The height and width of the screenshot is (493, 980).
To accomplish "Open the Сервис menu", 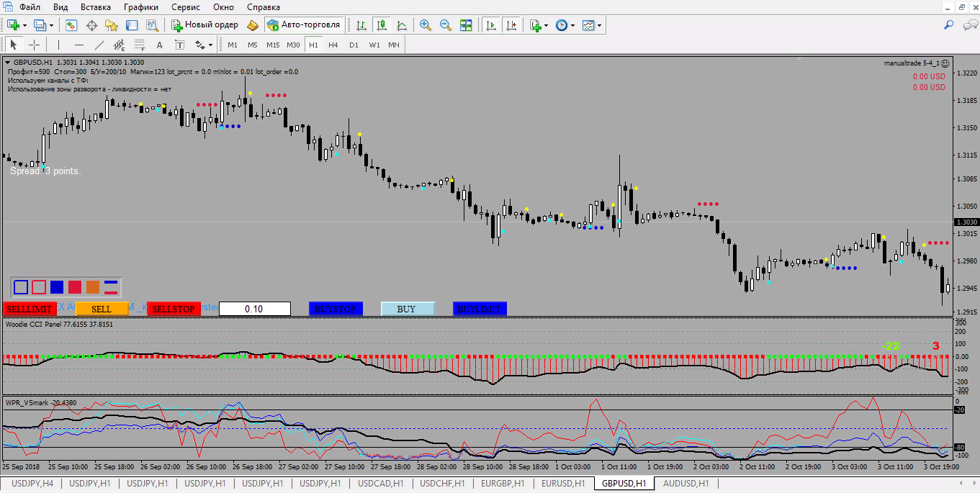I will pyautogui.click(x=186, y=7).
